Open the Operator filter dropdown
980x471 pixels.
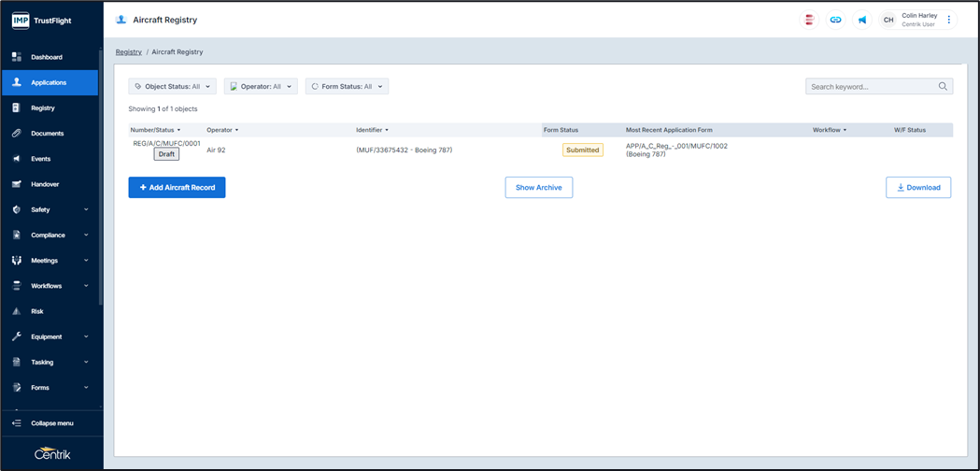(x=261, y=87)
